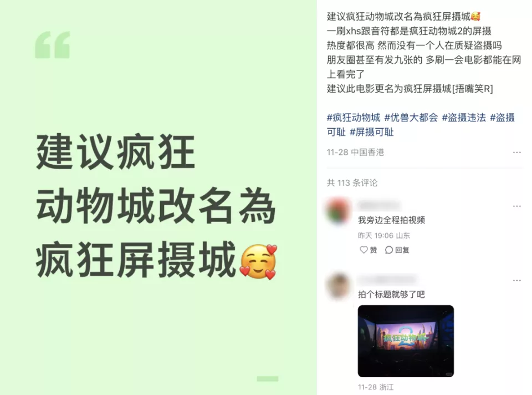
Task: Click the hashtag #盗摄违法
Action: (463, 118)
